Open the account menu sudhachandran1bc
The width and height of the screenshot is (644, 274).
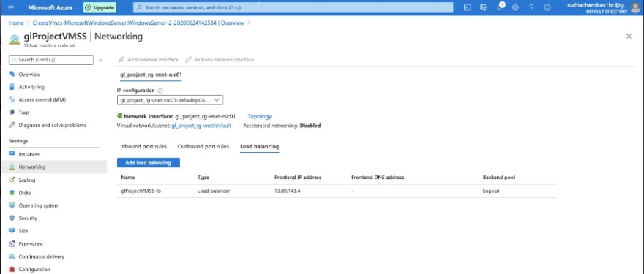(603, 7)
